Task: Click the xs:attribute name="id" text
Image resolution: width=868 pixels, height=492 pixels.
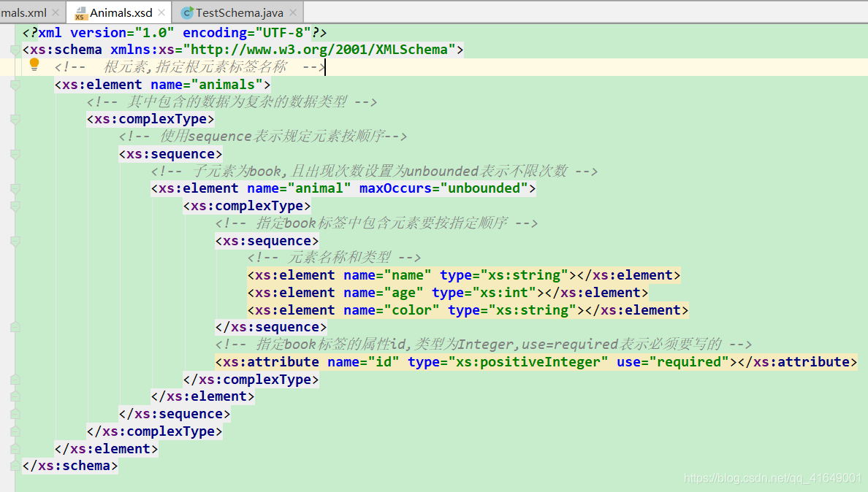Action: (x=307, y=362)
